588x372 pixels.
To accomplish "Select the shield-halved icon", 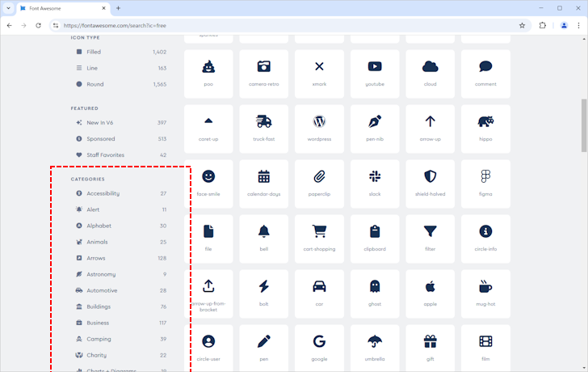I will pos(430,184).
